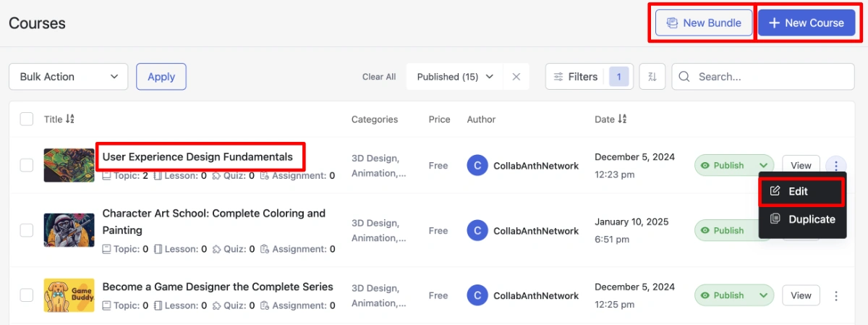The width and height of the screenshot is (868, 325).
Task: Click Topic: 2 count under User Experience course
Action: click(125, 175)
